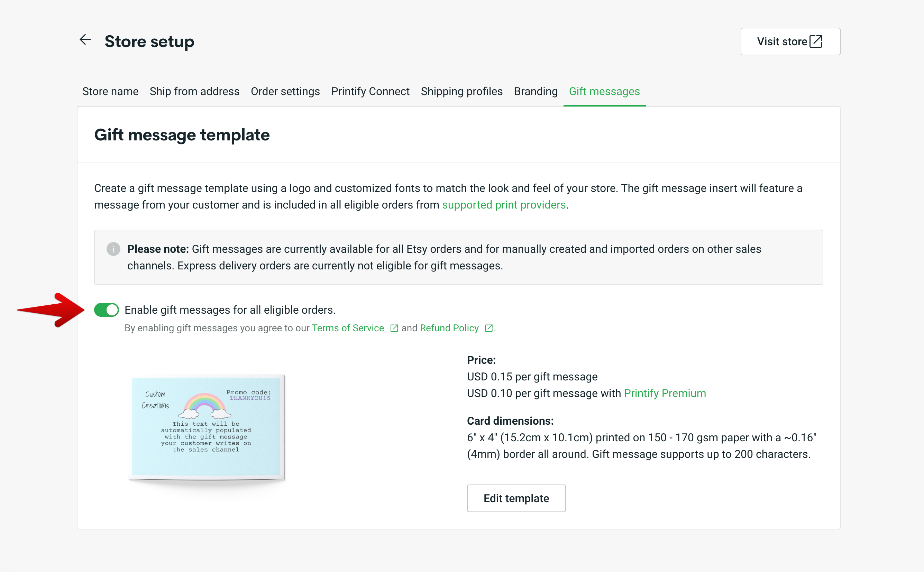Select the Gift messages tab
The image size is (924, 572).
tap(604, 91)
